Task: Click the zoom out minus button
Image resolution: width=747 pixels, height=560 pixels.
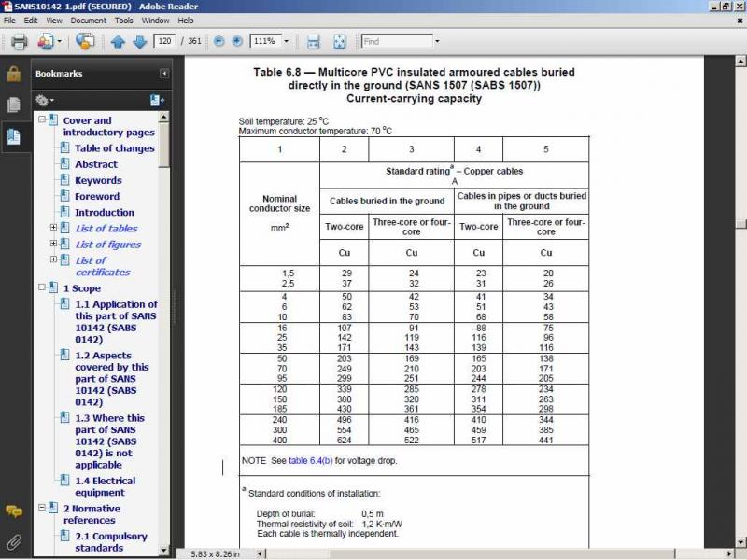Action: click(x=218, y=42)
